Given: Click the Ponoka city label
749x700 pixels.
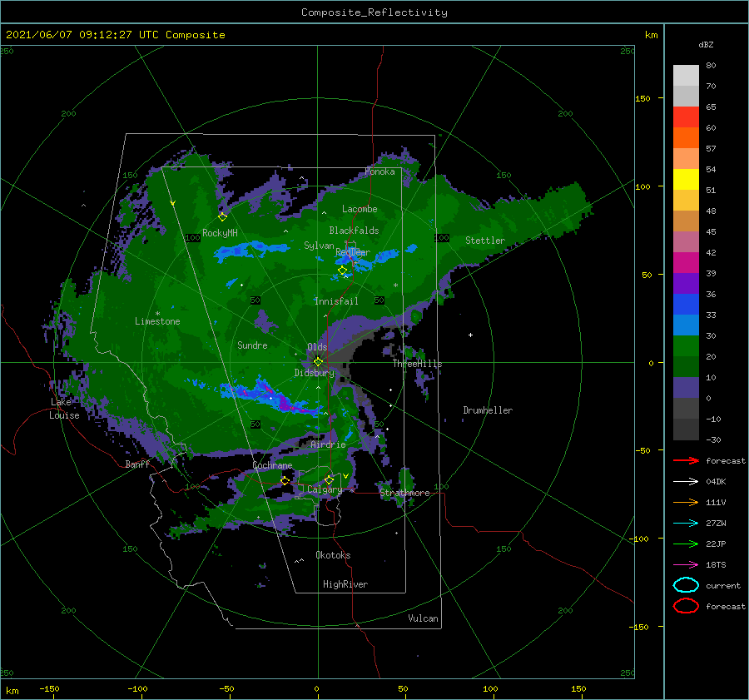Looking at the screenshot, I should click(379, 171).
